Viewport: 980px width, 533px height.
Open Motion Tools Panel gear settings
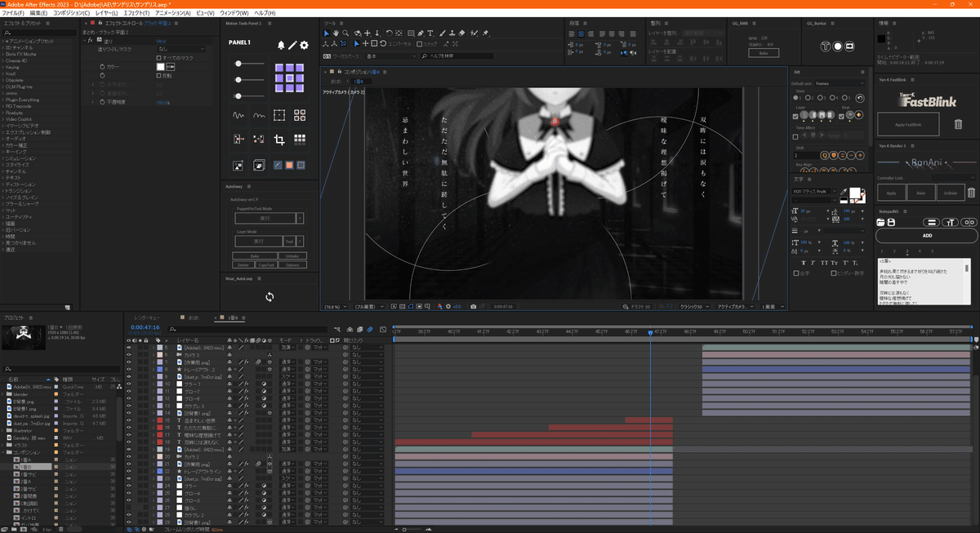[305, 45]
